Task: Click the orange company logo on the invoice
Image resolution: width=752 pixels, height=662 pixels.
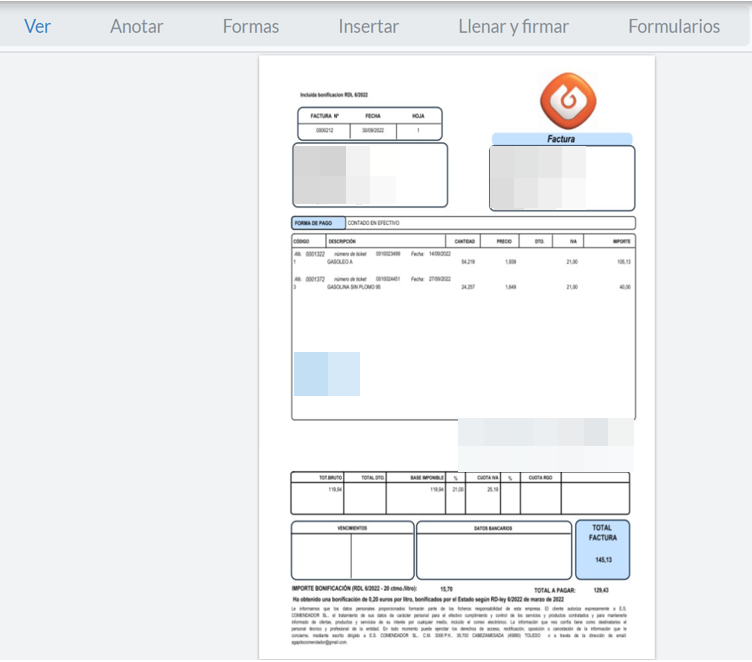Action: pyautogui.click(x=568, y=101)
